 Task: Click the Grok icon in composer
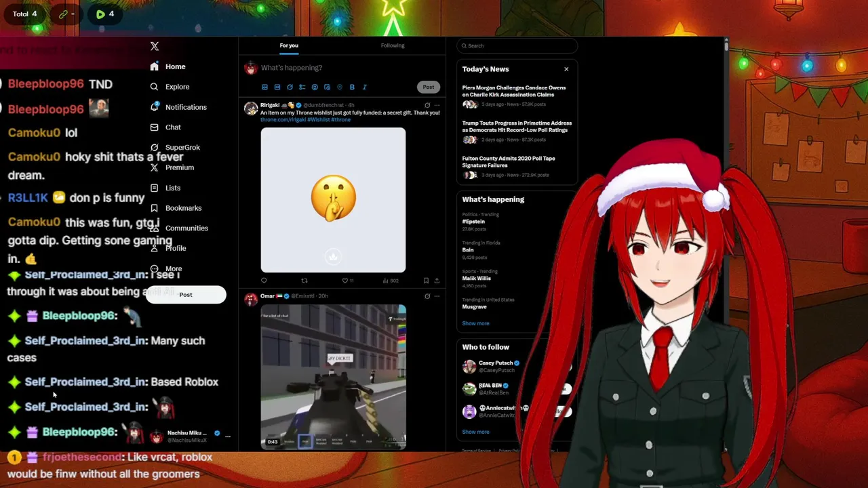[290, 87]
